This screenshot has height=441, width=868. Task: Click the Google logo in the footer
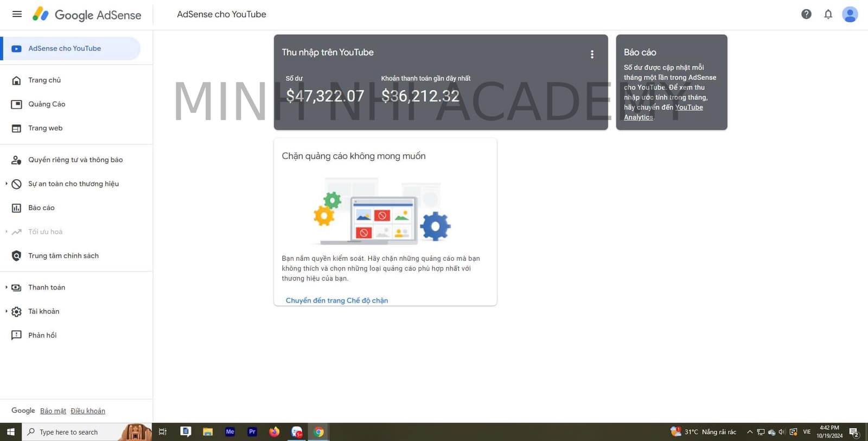click(x=23, y=411)
